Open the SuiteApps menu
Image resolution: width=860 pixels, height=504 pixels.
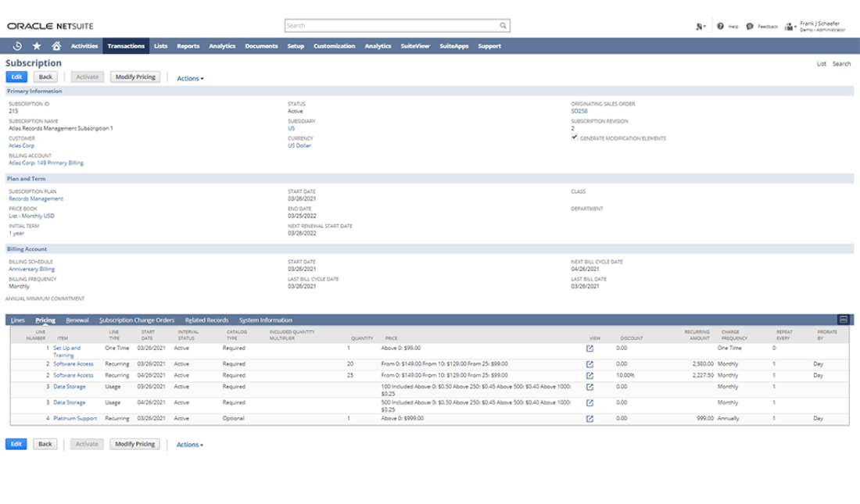point(453,46)
